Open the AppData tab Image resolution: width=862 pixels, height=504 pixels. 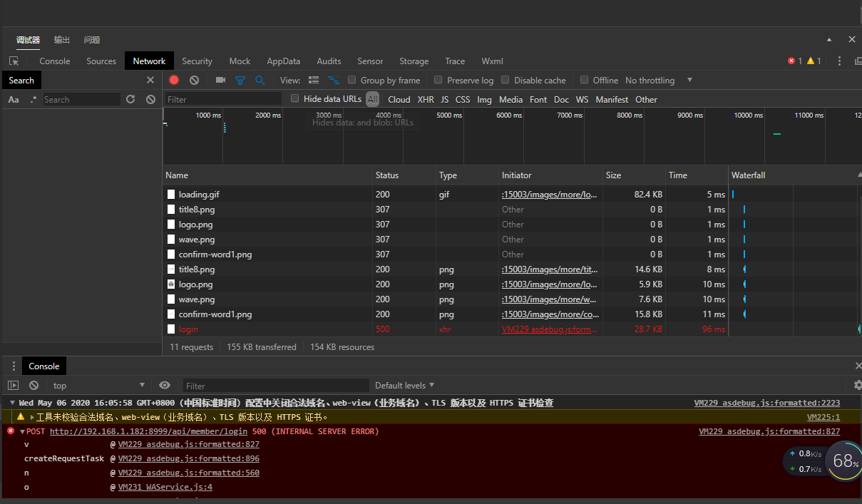(283, 61)
